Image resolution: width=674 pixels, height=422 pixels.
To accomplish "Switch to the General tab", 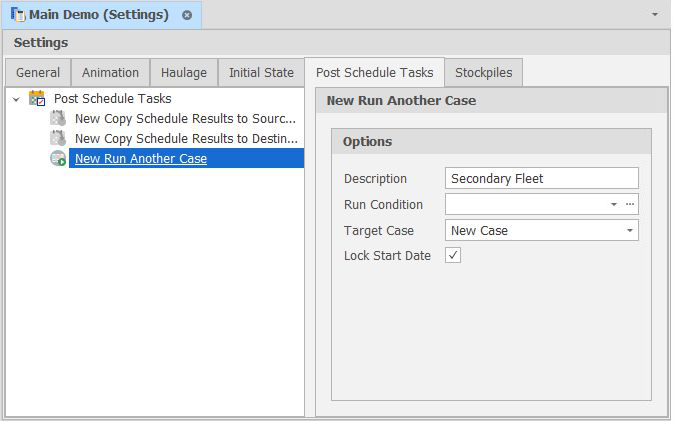I will [x=38, y=72].
